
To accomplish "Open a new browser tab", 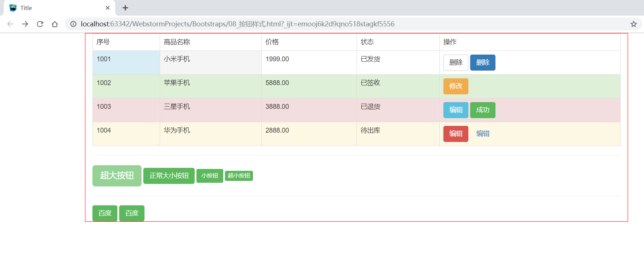I will [126, 8].
